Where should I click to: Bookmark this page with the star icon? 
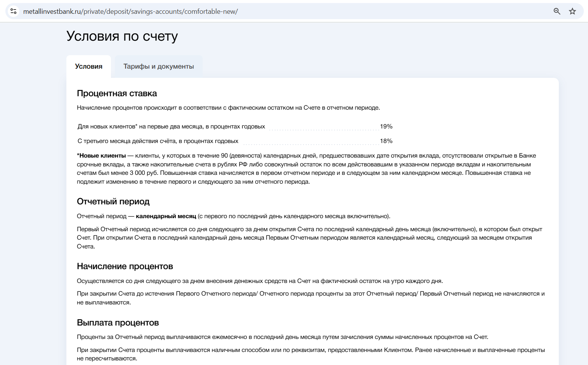(572, 11)
